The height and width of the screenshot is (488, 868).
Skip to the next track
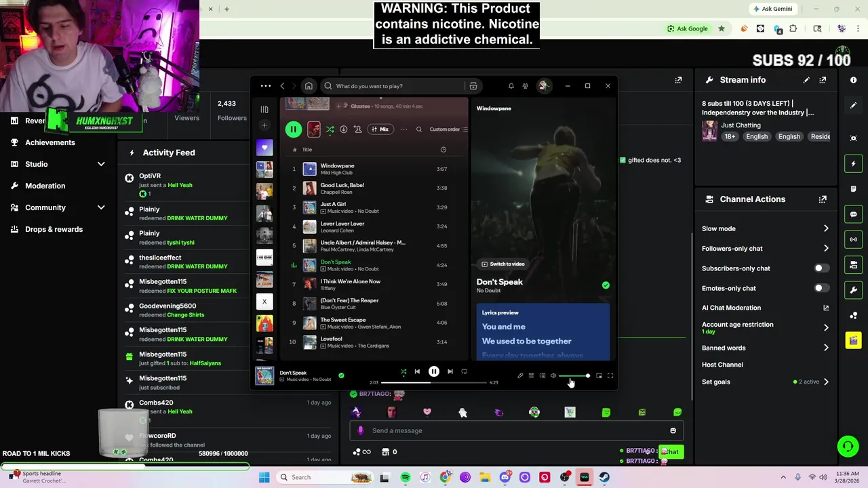450,371
